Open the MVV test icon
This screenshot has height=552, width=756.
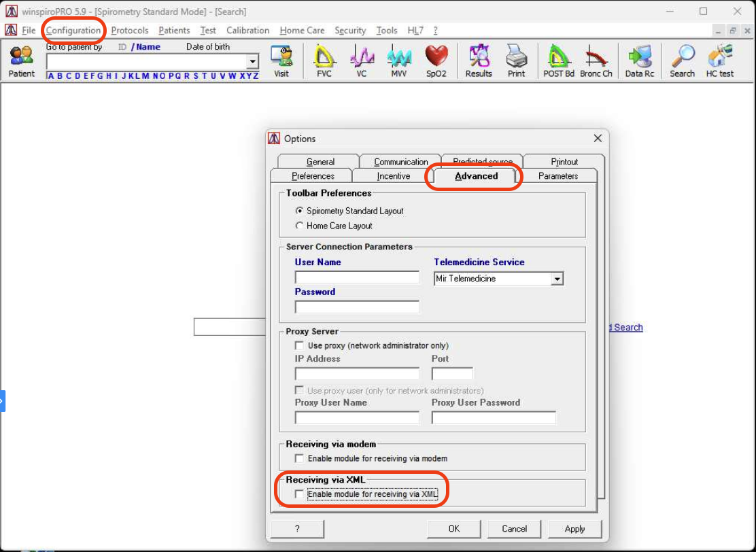click(399, 61)
